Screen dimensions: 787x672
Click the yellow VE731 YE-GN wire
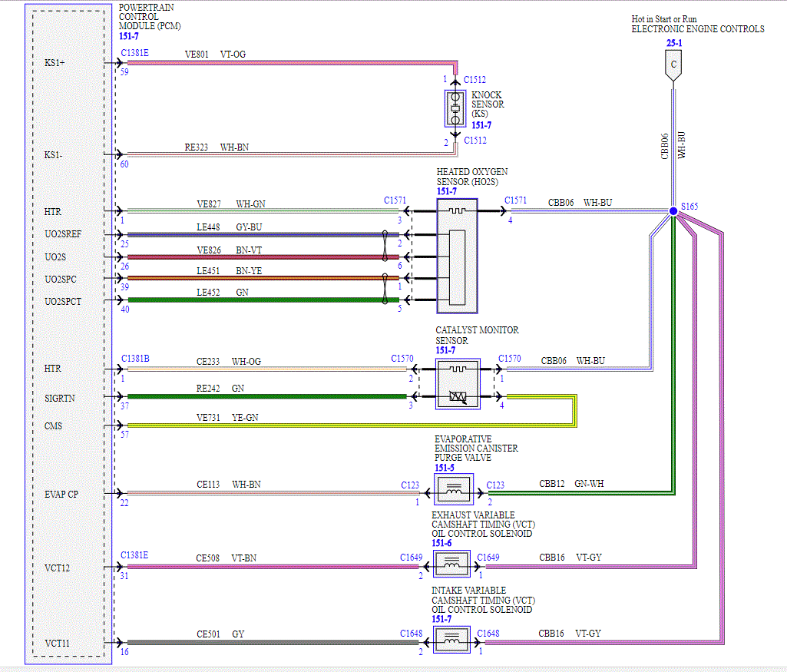click(x=350, y=425)
